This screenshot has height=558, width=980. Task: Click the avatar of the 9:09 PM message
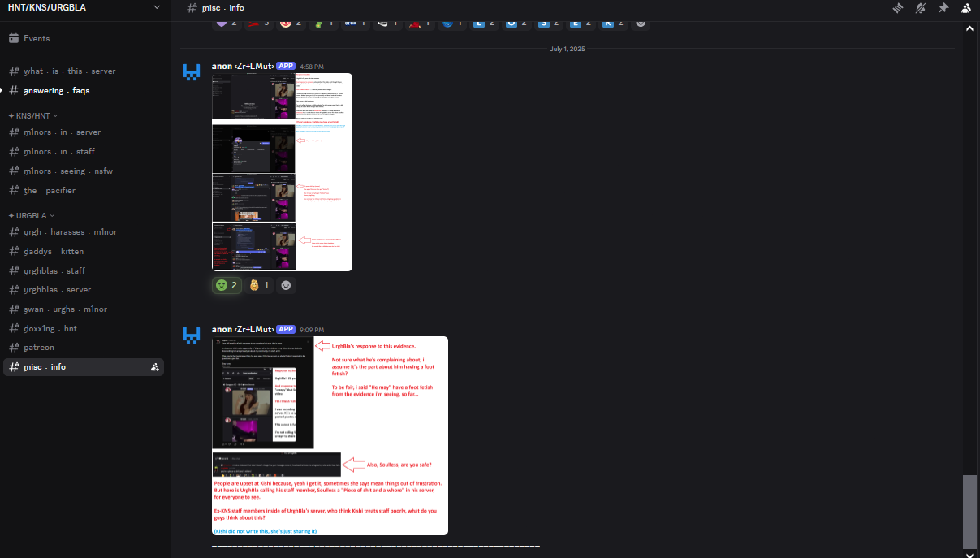[x=192, y=335]
